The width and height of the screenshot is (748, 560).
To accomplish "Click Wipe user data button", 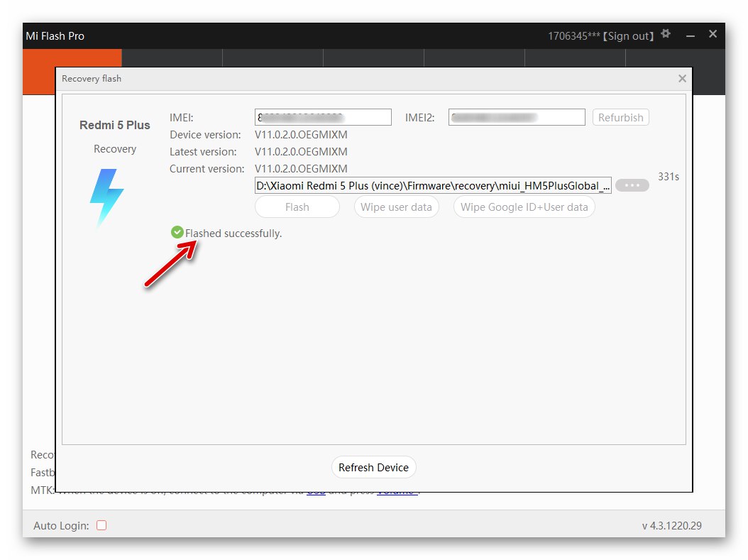I will point(397,207).
